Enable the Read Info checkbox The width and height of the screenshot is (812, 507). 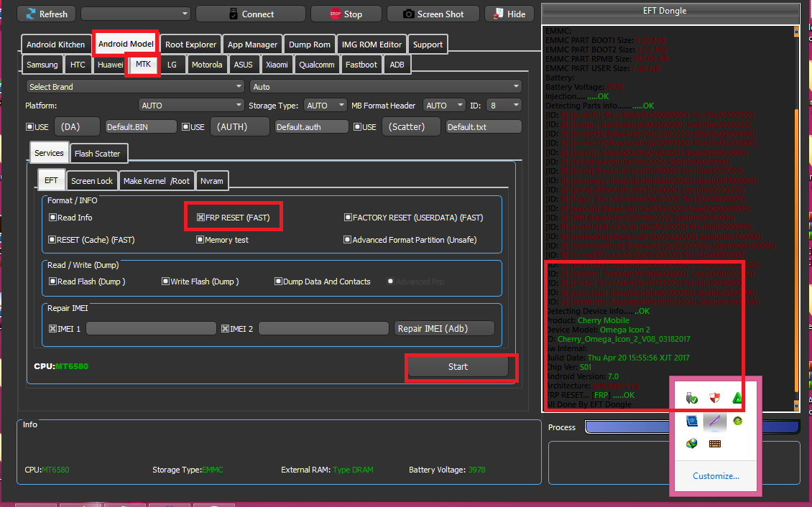52,218
